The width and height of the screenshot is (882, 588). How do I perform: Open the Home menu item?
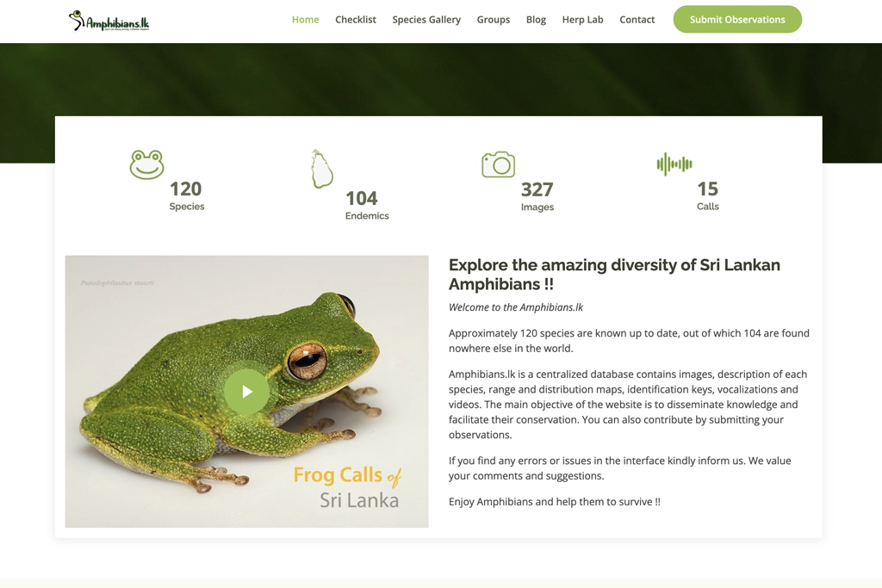click(x=305, y=20)
